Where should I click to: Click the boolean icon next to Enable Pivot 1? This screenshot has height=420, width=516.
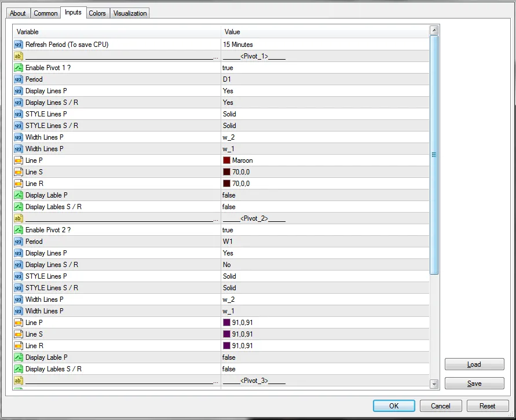[19, 68]
